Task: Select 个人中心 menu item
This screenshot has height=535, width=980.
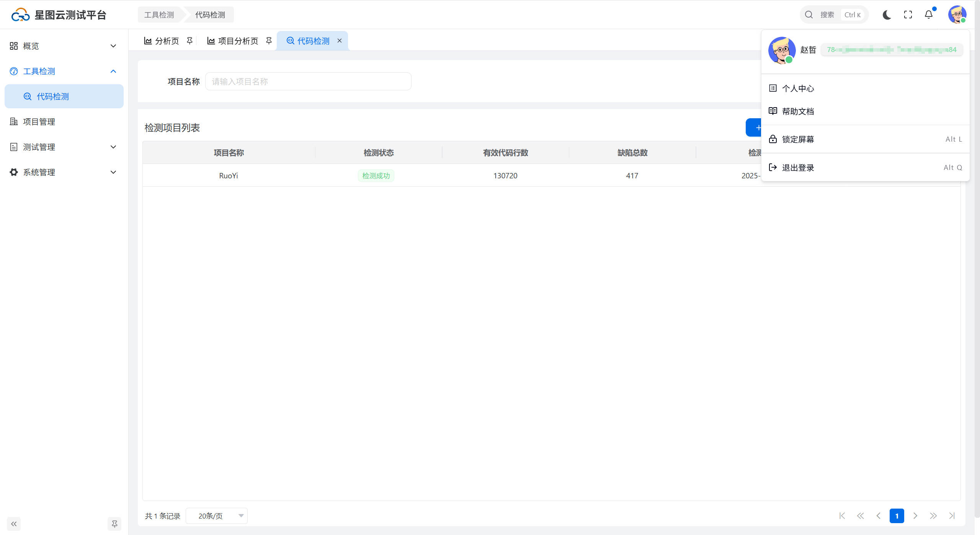Action: pyautogui.click(x=798, y=88)
